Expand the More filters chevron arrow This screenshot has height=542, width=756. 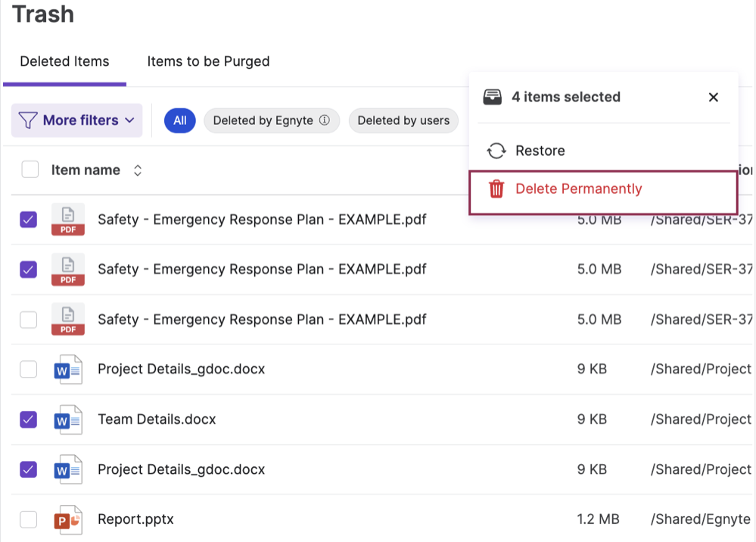(130, 120)
